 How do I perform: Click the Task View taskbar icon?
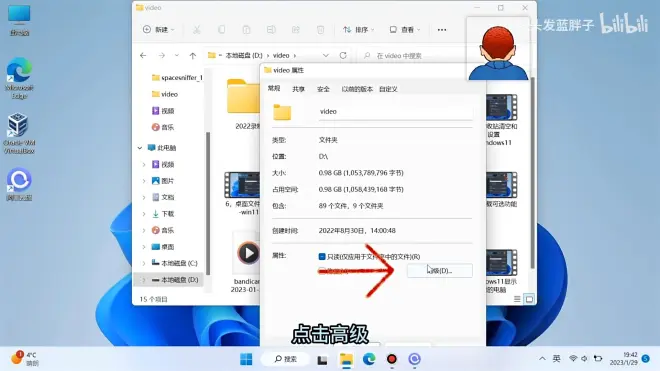[322, 359]
